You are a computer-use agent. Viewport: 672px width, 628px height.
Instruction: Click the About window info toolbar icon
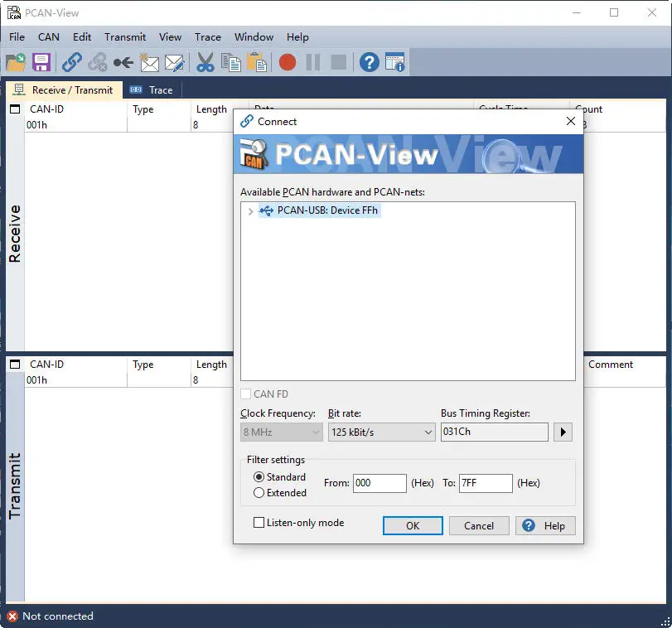click(x=394, y=62)
